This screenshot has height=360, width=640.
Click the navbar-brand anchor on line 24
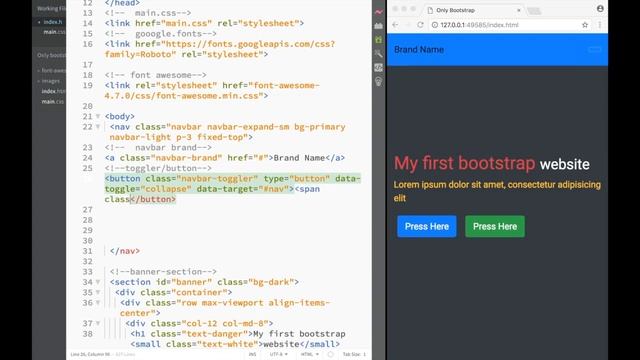point(225,158)
